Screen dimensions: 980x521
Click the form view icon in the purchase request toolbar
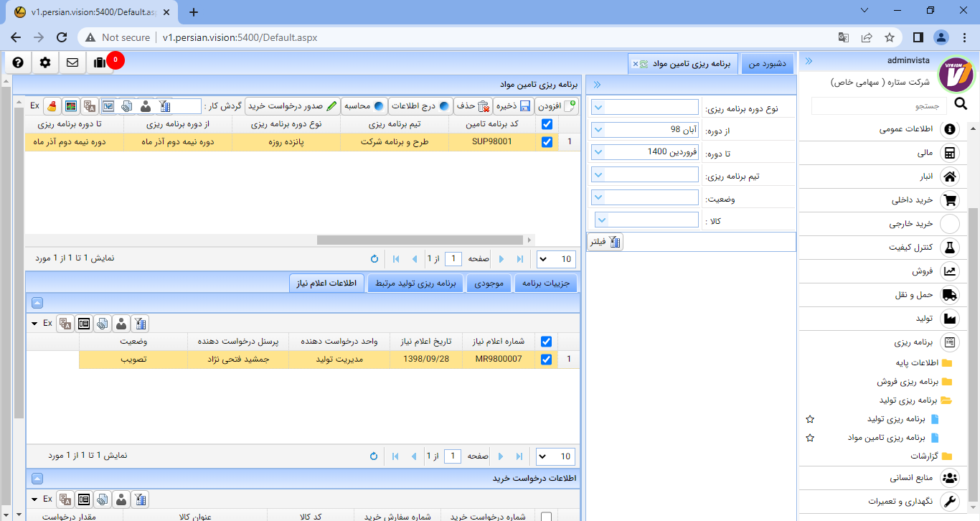coord(84,499)
